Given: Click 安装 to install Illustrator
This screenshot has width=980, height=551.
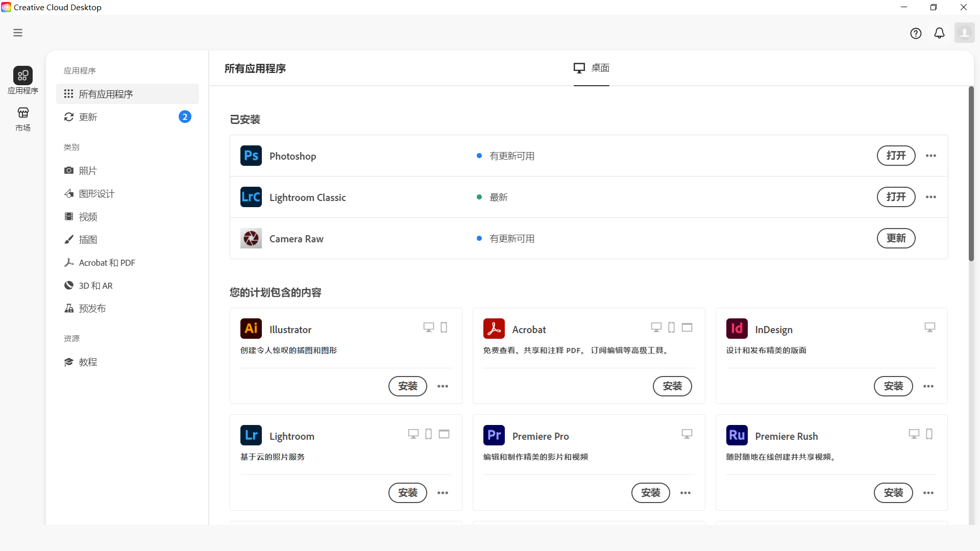Looking at the screenshot, I should point(407,386).
